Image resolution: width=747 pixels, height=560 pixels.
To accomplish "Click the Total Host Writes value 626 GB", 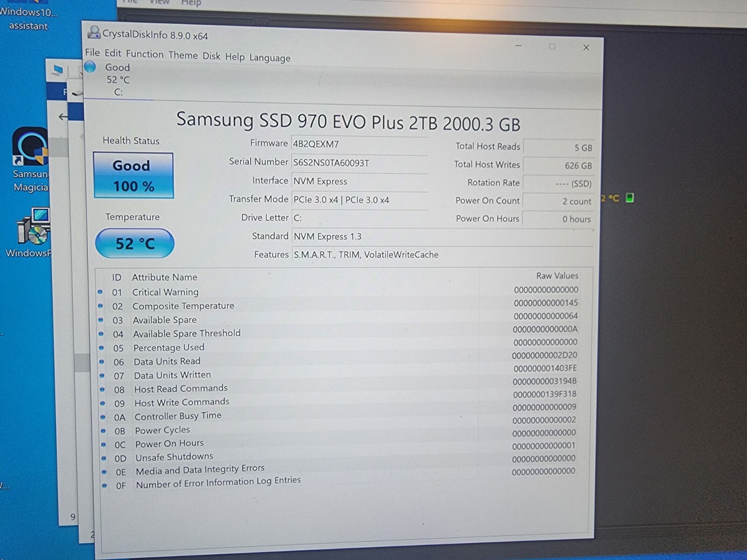I will [559, 165].
